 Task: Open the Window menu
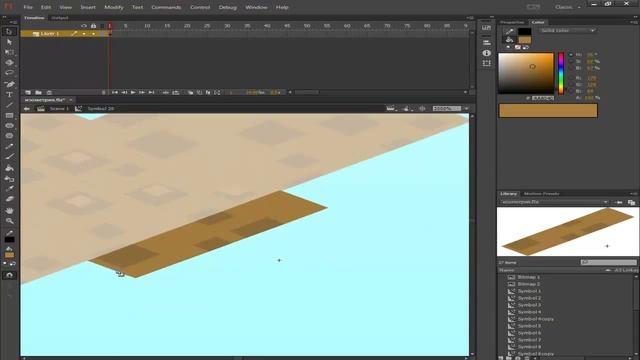point(256,7)
